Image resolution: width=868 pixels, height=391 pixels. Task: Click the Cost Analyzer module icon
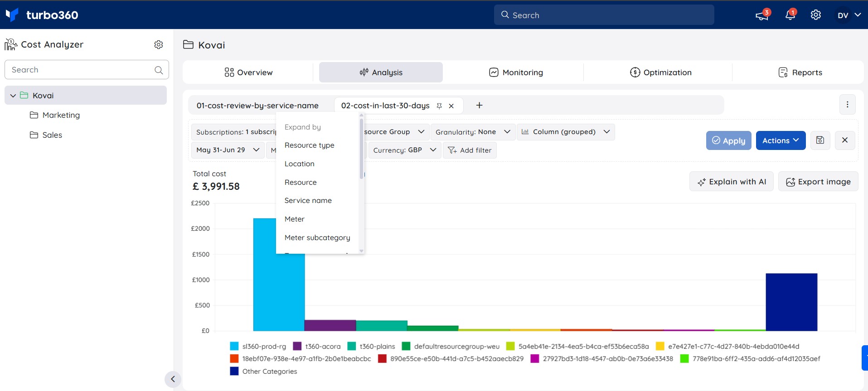(11, 44)
